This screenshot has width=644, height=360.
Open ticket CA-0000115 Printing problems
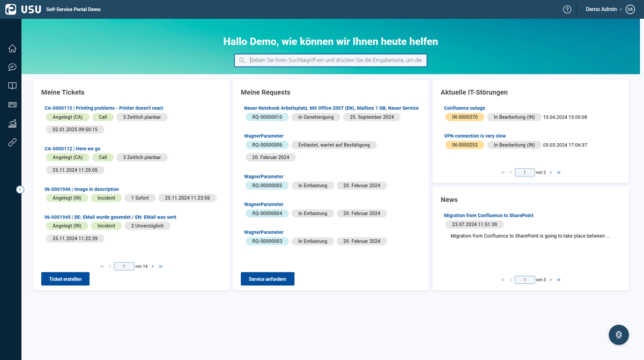(x=103, y=108)
